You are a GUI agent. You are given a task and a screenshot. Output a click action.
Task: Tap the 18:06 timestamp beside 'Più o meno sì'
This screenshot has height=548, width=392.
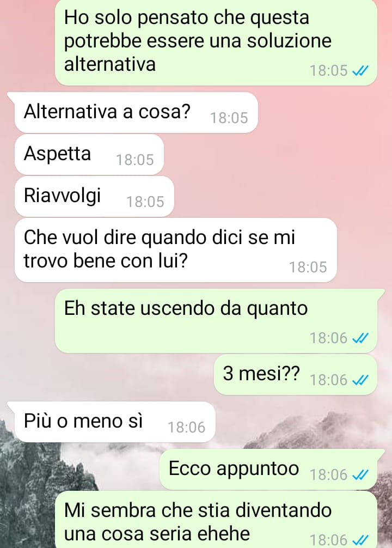click(187, 428)
